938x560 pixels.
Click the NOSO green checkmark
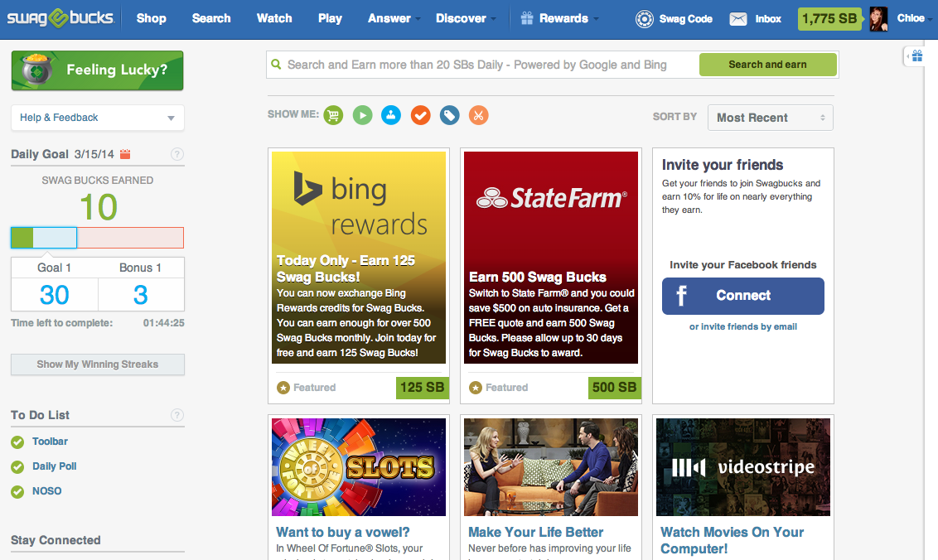17,492
